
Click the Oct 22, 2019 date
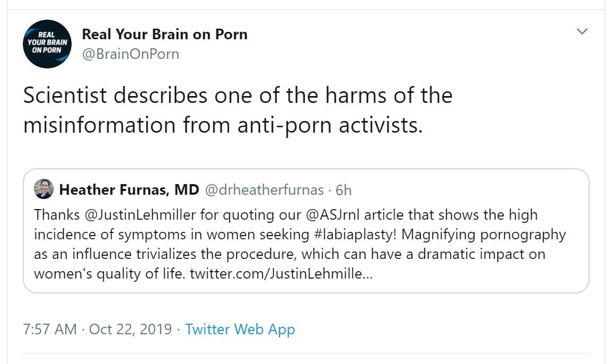pyautogui.click(x=131, y=329)
